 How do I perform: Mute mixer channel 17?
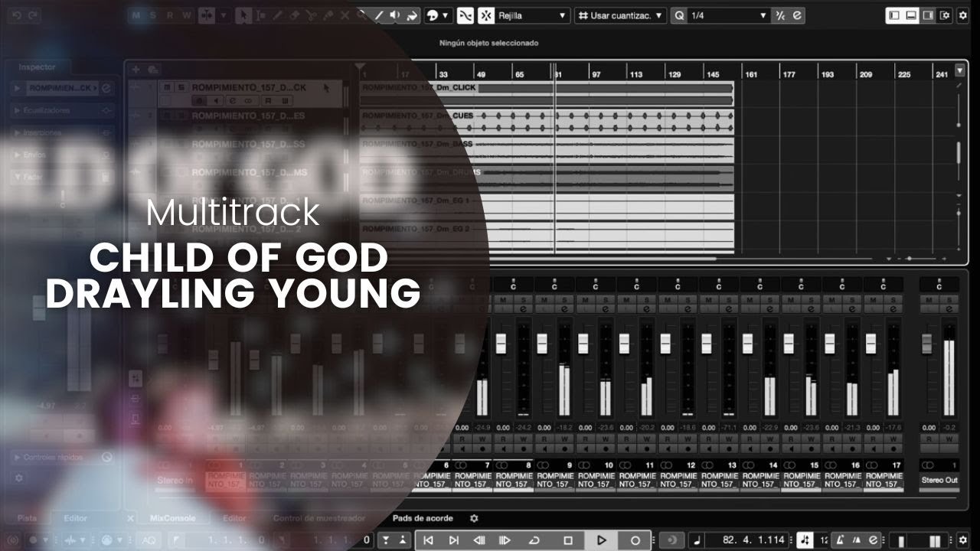click(873, 299)
